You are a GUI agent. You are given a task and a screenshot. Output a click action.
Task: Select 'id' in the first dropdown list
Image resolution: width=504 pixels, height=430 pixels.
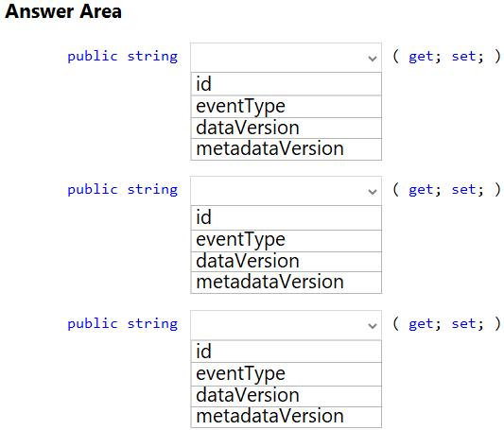point(287,84)
